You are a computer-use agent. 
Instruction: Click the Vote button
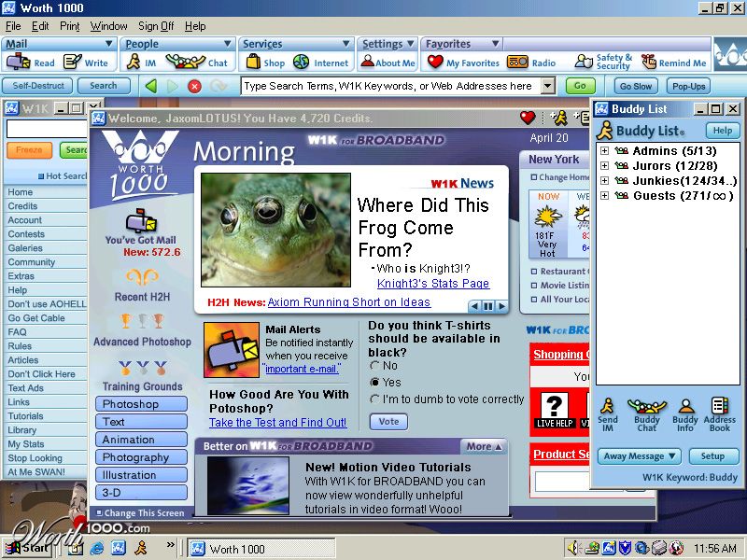388,422
